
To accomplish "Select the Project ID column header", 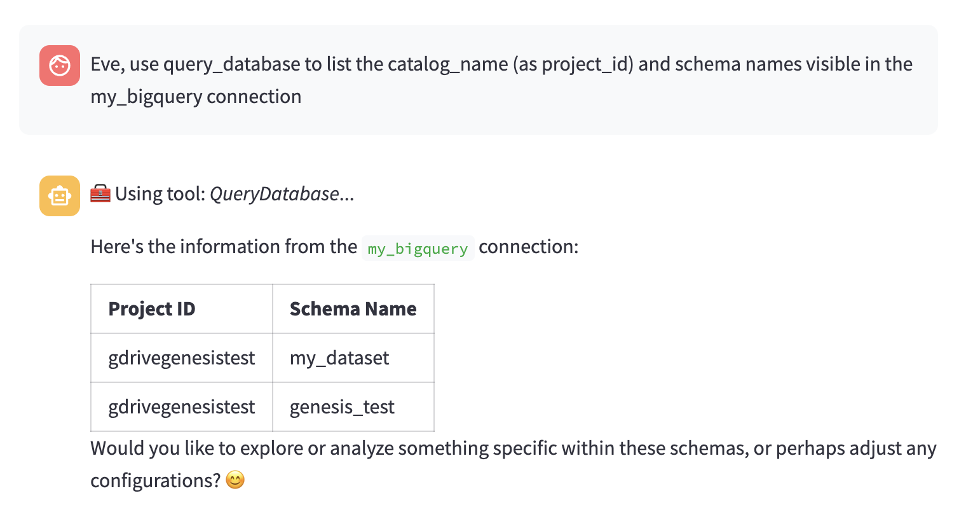I will click(x=152, y=309).
